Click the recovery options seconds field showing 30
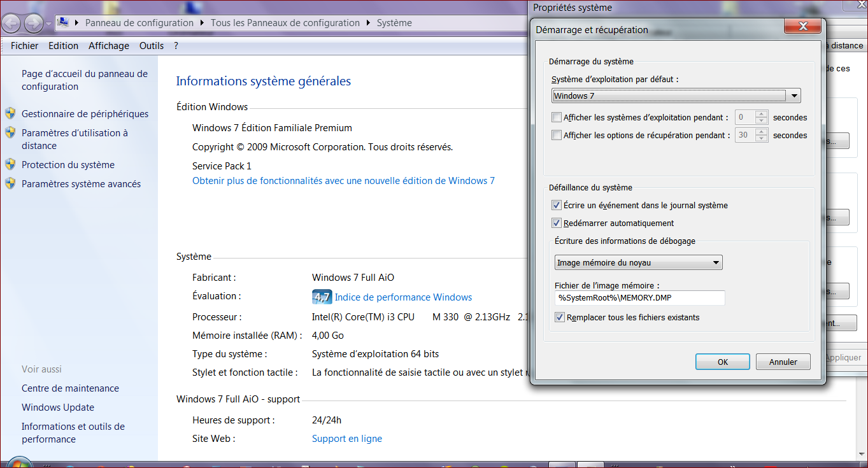Viewport: 868px width, 468px height. 745,135
